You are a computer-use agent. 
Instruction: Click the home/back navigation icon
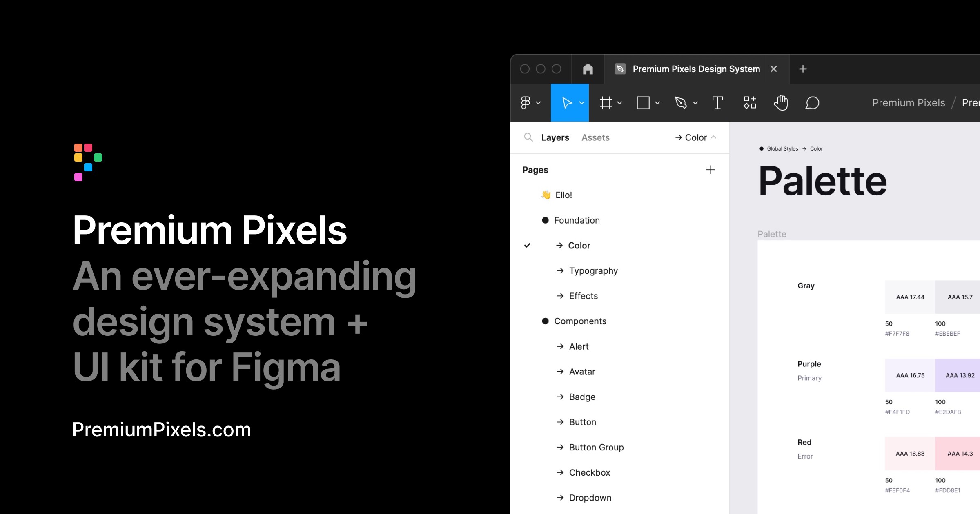[x=587, y=69]
